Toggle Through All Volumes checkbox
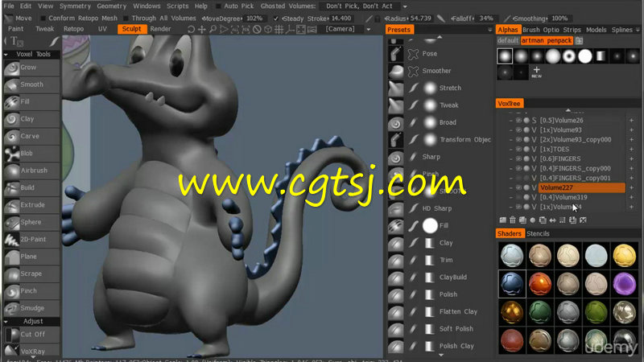The image size is (644, 362). [x=126, y=19]
